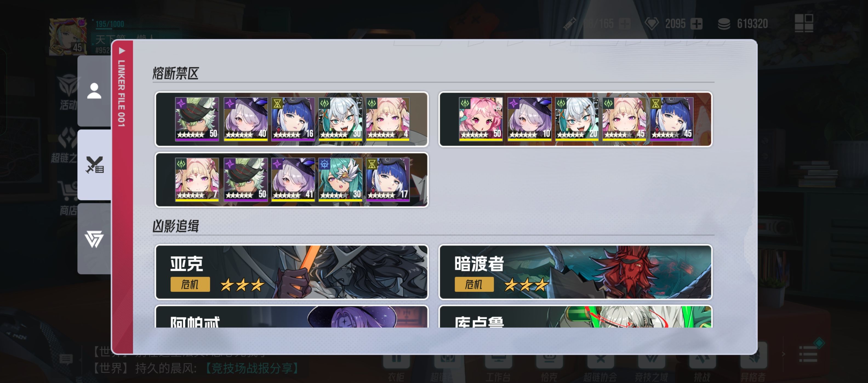This screenshot has width=868, height=383.
Task: Open the grid layout icon top right
Action: tap(804, 23)
